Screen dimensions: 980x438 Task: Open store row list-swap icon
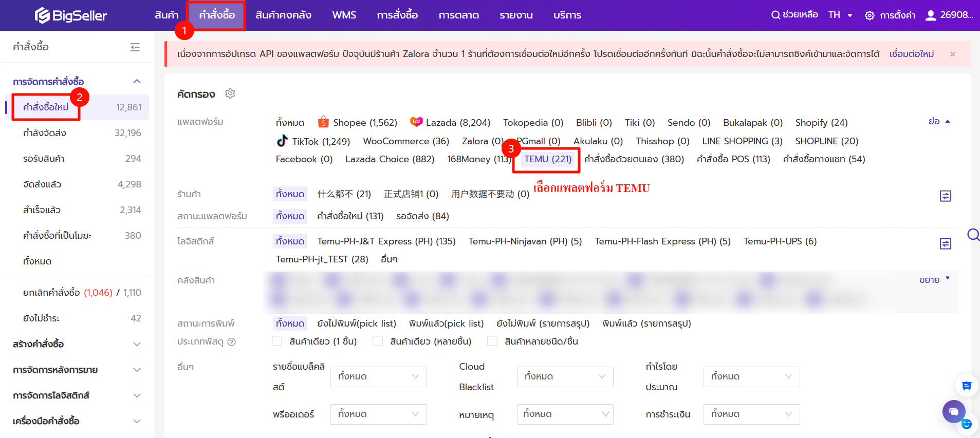click(x=946, y=196)
